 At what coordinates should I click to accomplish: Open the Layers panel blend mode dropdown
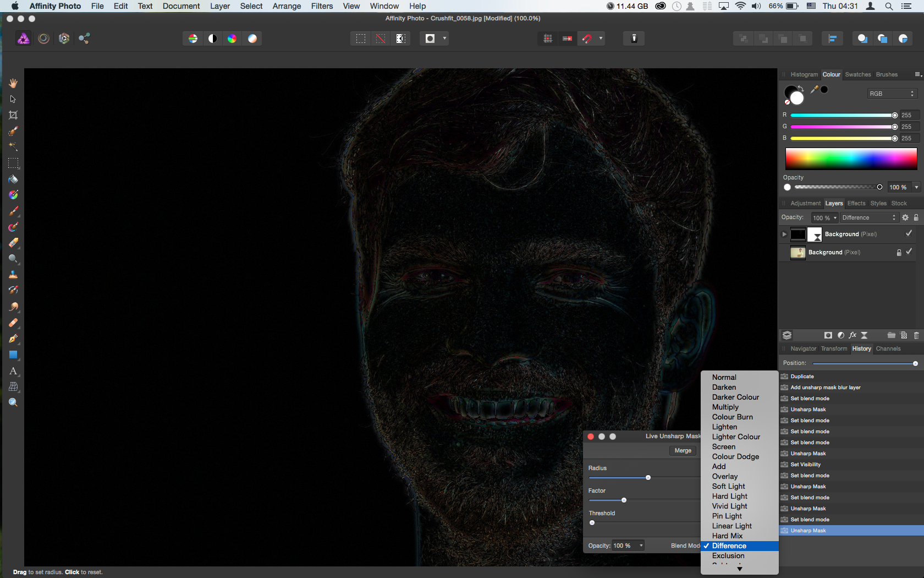coord(868,217)
